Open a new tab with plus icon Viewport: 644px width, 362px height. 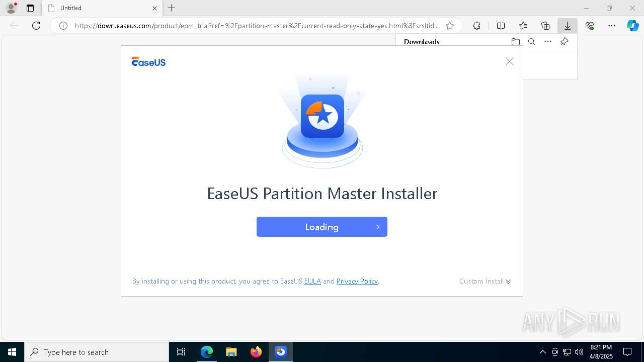coord(172,8)
